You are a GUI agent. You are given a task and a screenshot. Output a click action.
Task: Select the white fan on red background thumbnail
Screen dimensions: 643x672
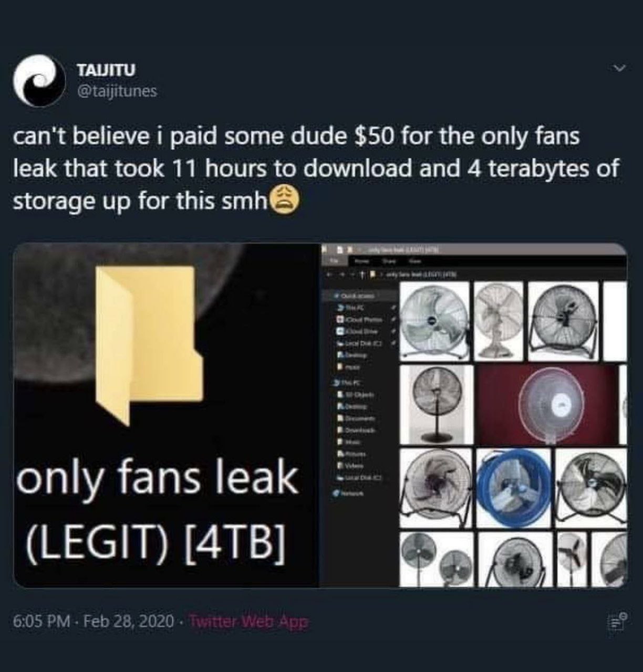tap(547, 404)
